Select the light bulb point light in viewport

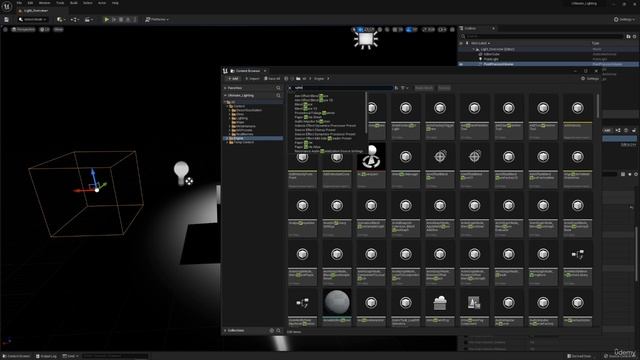[181, 172]
